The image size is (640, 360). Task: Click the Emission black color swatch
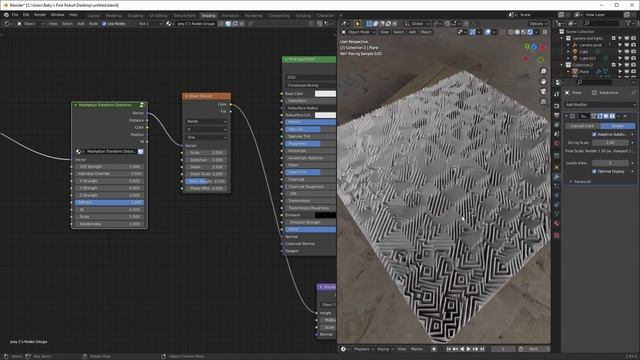325,215
